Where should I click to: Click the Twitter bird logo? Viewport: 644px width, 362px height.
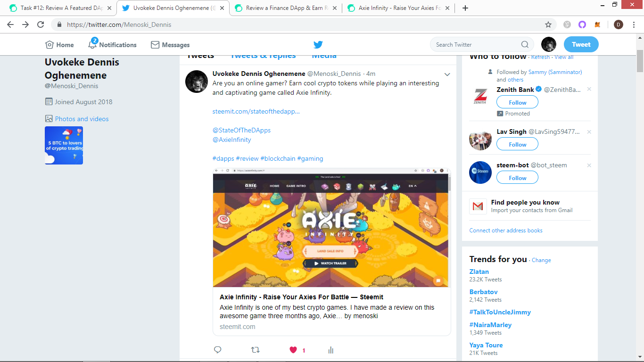(x=318, y=45)
